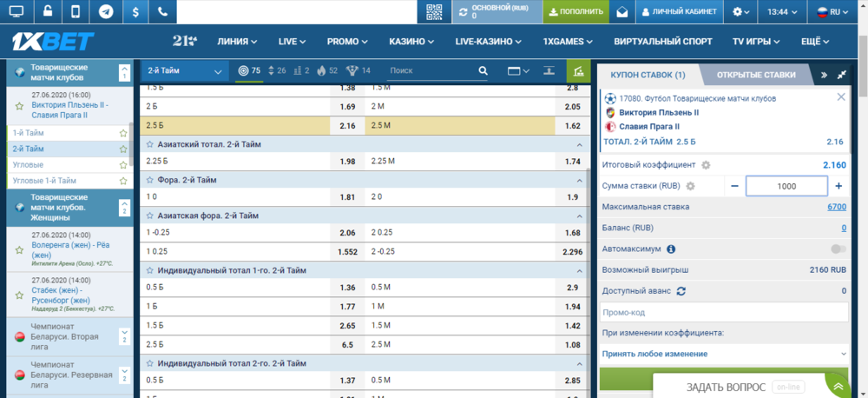
Task: Open the 1XGAMES menu
Action: pos(568,42)
